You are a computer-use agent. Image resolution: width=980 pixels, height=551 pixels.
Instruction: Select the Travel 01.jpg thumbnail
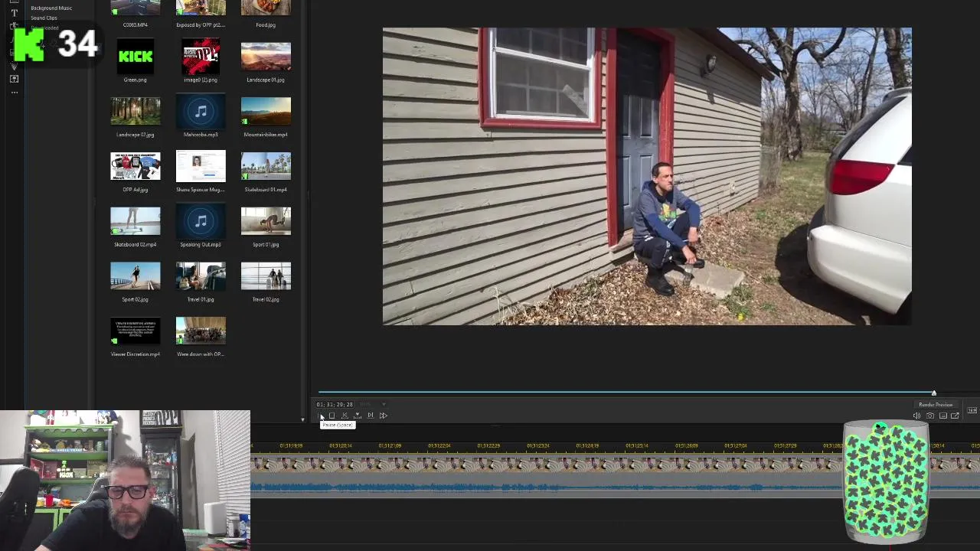pyautogui.click(x=201, y=277)
